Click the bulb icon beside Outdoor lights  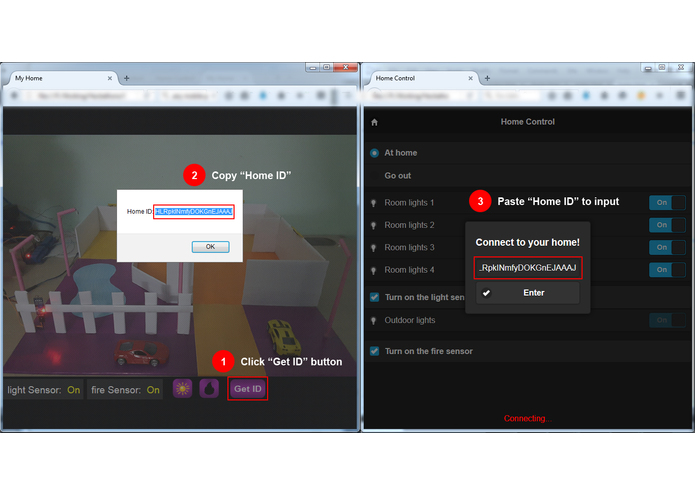374,320
